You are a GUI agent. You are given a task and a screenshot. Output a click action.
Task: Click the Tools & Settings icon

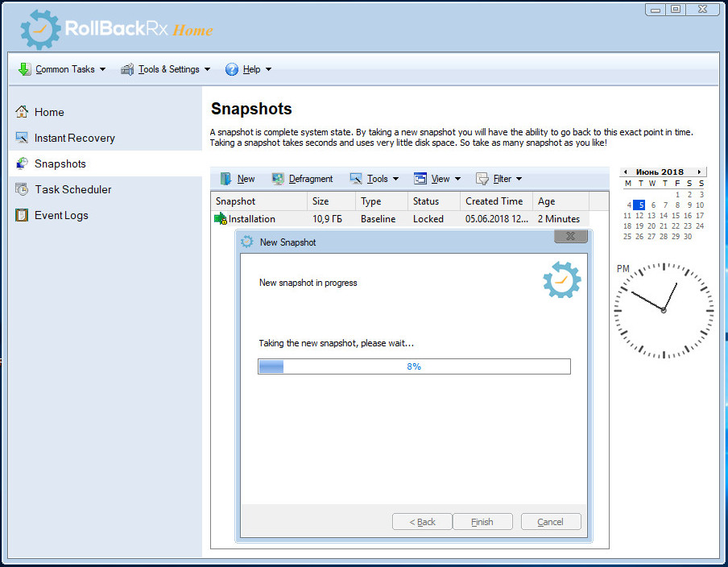click(127, 69)
